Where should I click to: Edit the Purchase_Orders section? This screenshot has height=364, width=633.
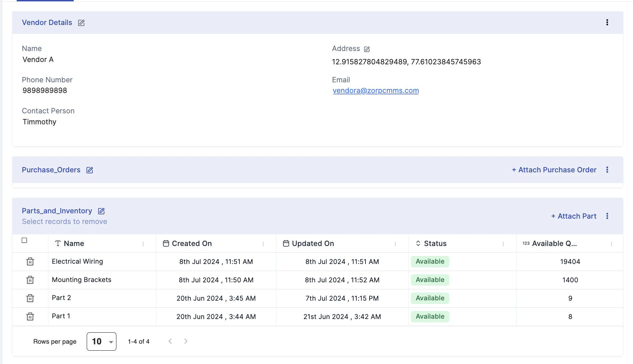point(90,170)
